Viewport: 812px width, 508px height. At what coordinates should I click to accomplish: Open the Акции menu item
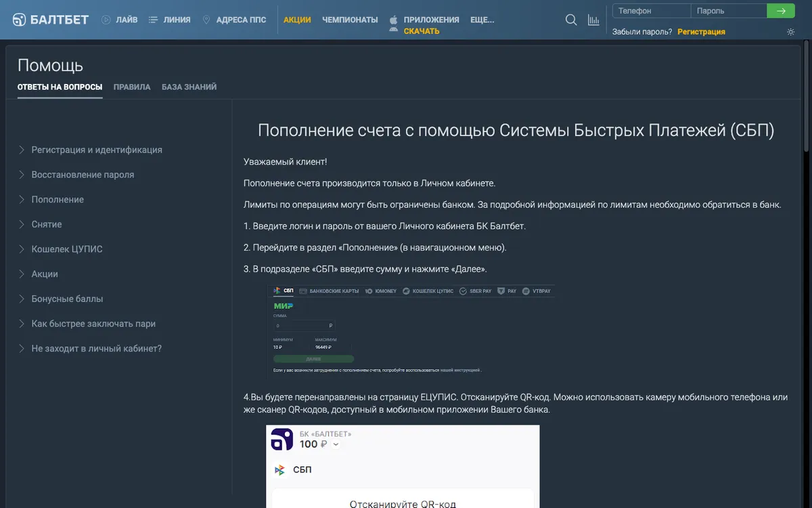297,20
